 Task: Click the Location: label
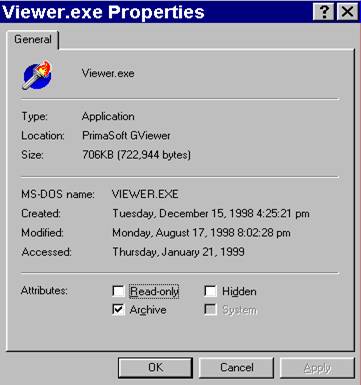(43, 136)
